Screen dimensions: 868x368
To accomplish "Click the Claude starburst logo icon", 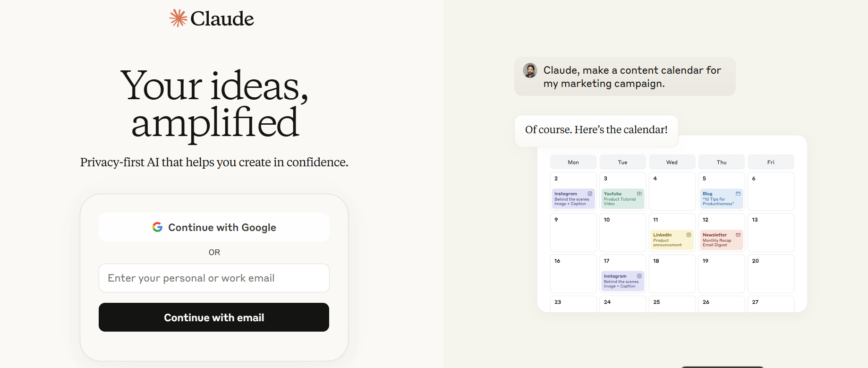I will tap(178, 18).
